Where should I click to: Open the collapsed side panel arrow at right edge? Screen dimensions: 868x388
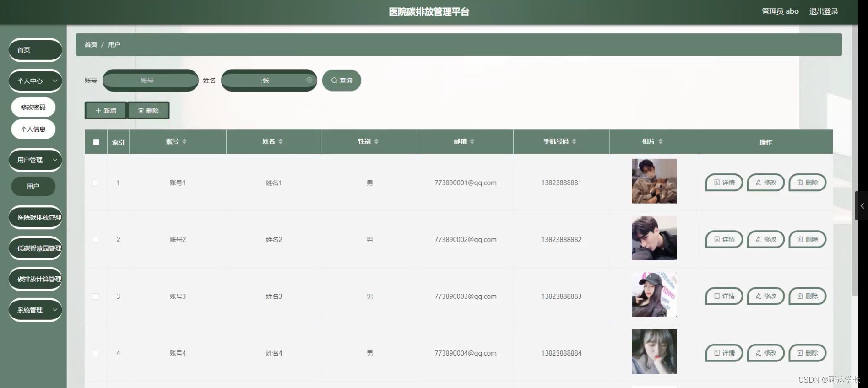[862, 205]
